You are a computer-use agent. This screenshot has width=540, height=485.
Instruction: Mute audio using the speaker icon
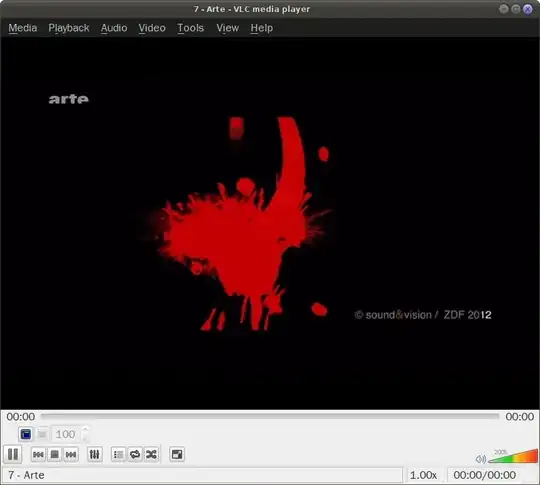coord(481,459)
